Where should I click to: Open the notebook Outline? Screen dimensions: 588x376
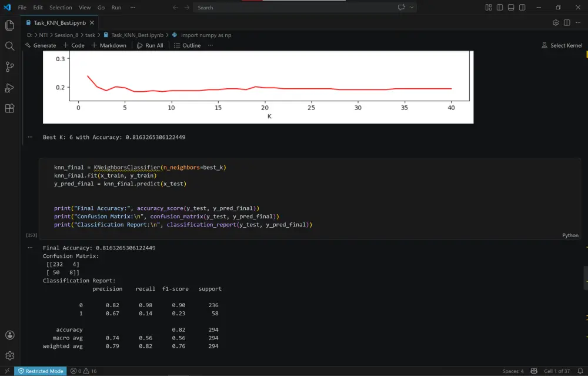tap(187, 45)
